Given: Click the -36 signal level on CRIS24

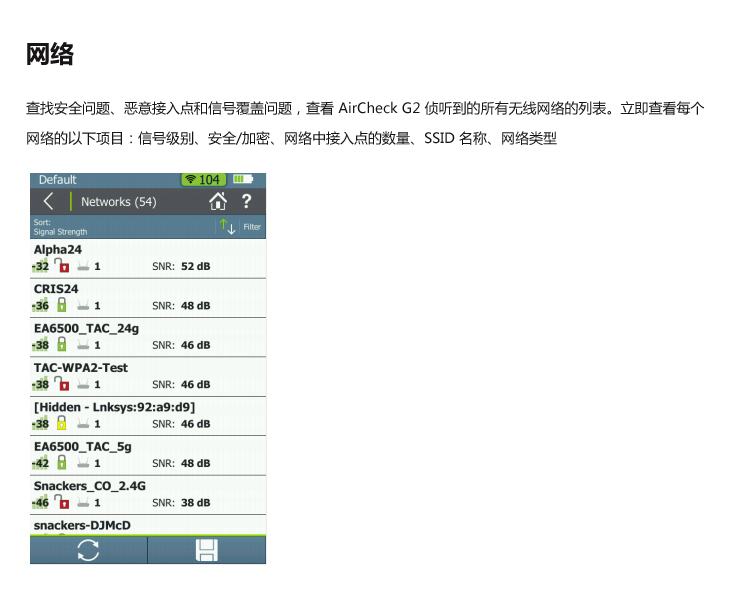Looking at the screenshot, I should (x=40, y=306).
